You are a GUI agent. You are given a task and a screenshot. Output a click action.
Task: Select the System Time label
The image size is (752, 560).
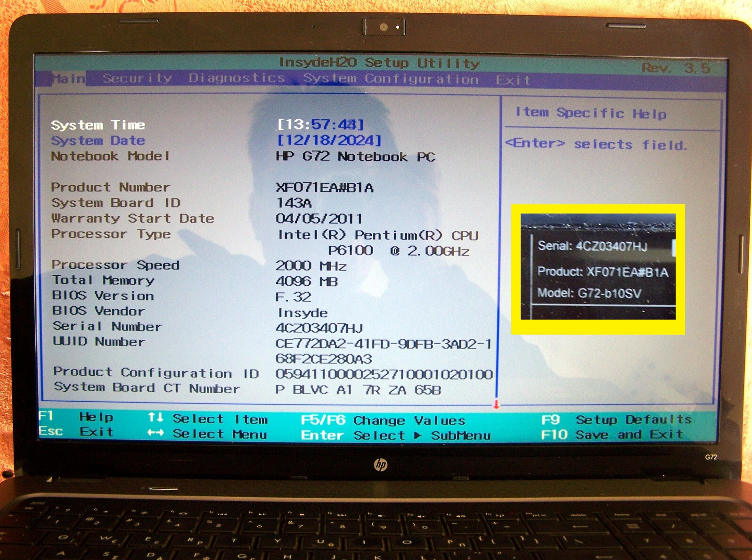pos(98,125)
